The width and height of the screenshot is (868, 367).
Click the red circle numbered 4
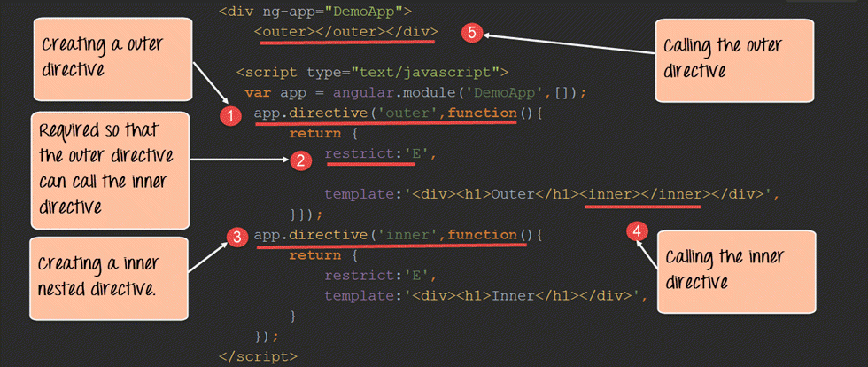click(635, 231)
